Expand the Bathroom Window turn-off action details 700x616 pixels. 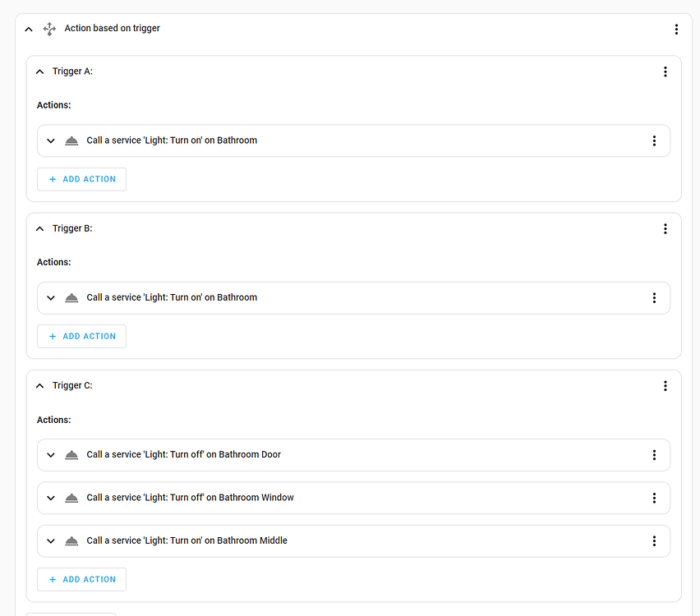pyautogui.click(x=50, y=498)
